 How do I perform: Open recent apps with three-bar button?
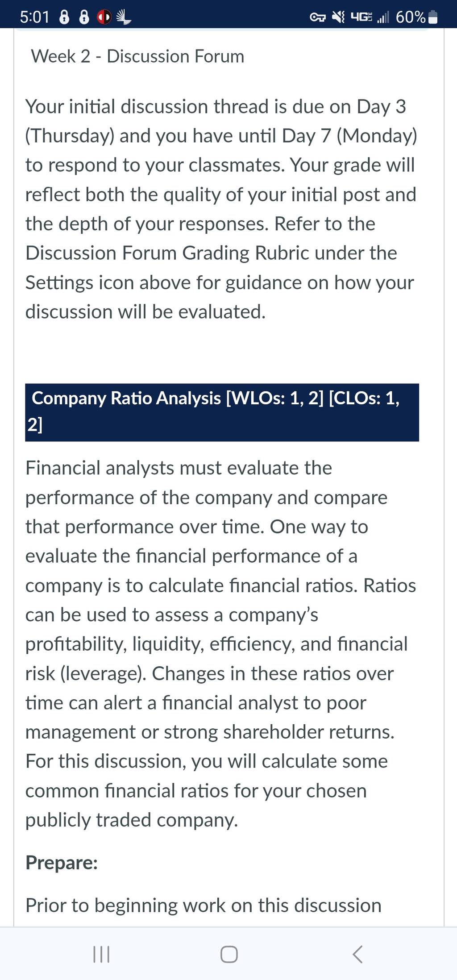pos(101,954)
